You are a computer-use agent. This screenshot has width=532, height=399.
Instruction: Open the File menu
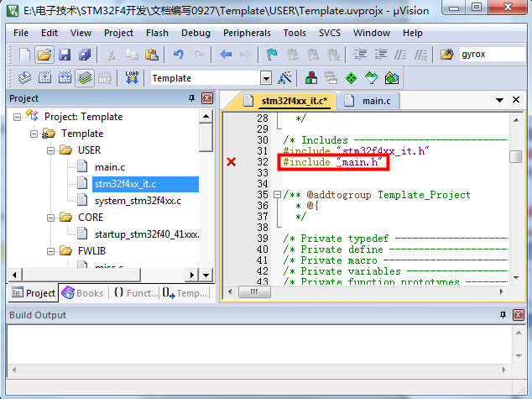pyautogui.click(x=21, y=33)
